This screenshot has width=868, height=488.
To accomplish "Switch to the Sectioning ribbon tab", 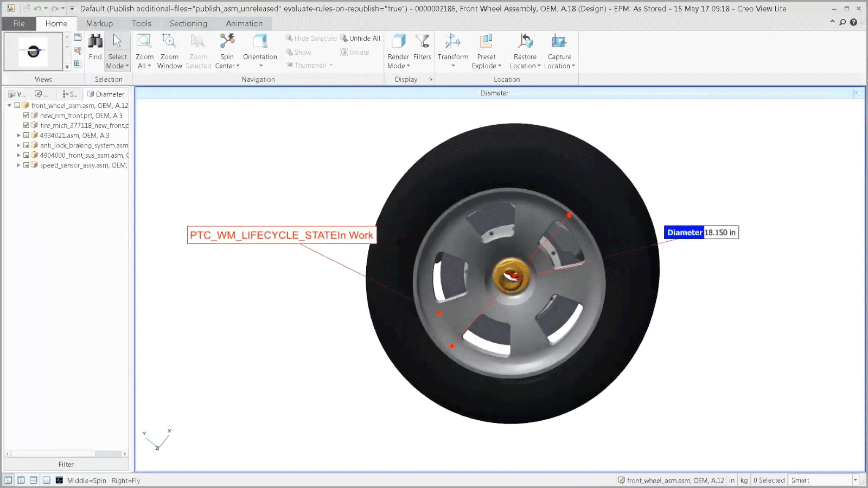I will (188, 23).
